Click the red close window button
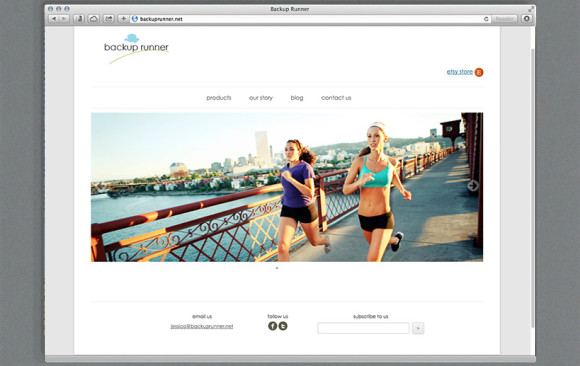580x366 pixels. [50, 9]
